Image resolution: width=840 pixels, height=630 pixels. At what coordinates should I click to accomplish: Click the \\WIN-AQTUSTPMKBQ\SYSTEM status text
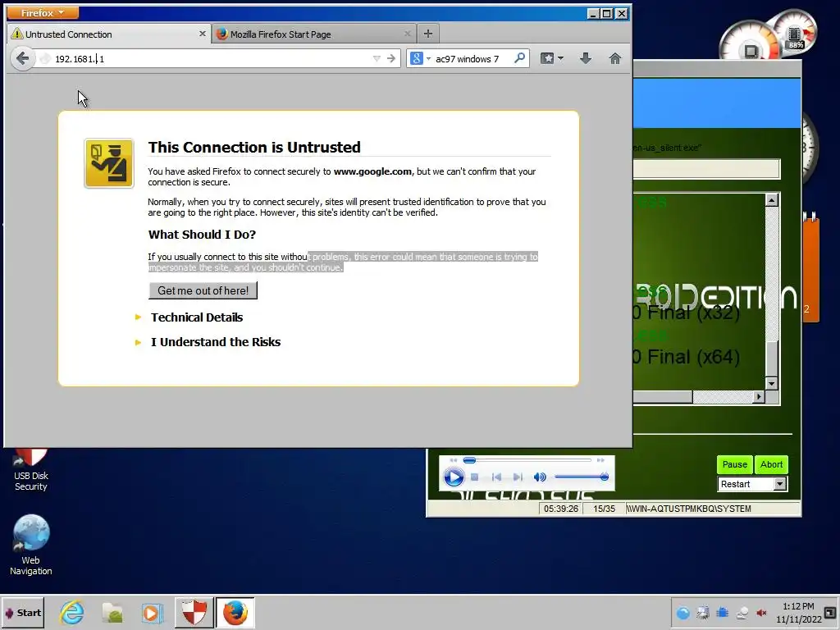pos(688,509)
